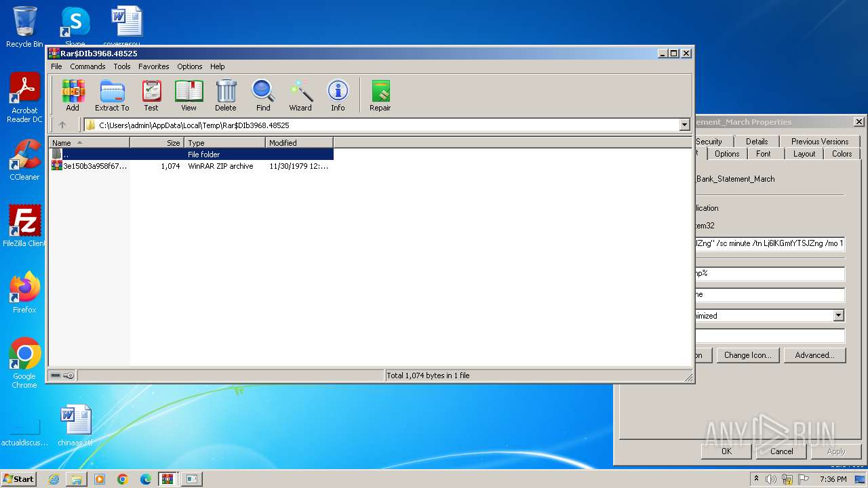This screenshot has width=868, height=488.
Task: Click 'Total 1,074 bytes in 1 file' status text
Action: (x=427, y=375)
